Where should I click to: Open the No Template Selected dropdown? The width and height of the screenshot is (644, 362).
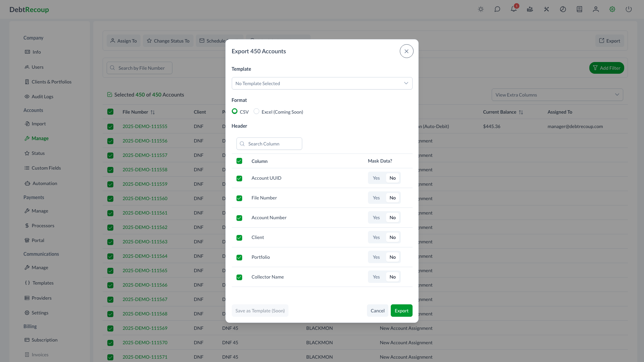(x=322, y=83)
